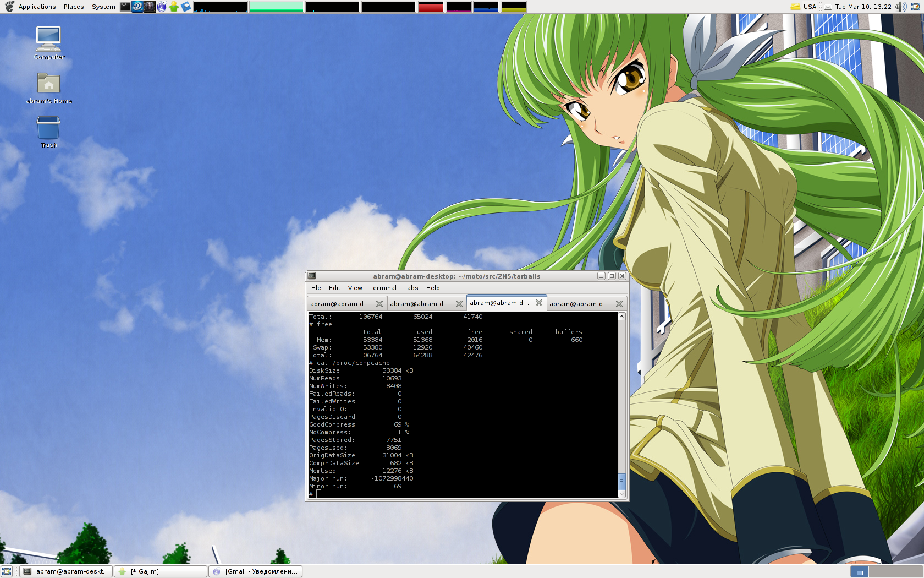Screen dimensions: 924x578
Task: Click the terminal scrollbar thumb
Action: click(621, 481)
